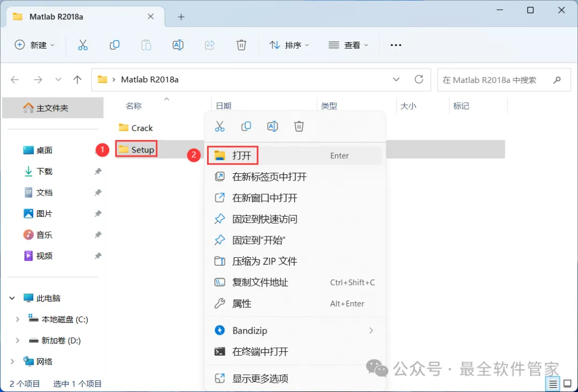578x392 pixels.
Task: Select 固定到快速访问 in the context menu
Action: point(294,219)
